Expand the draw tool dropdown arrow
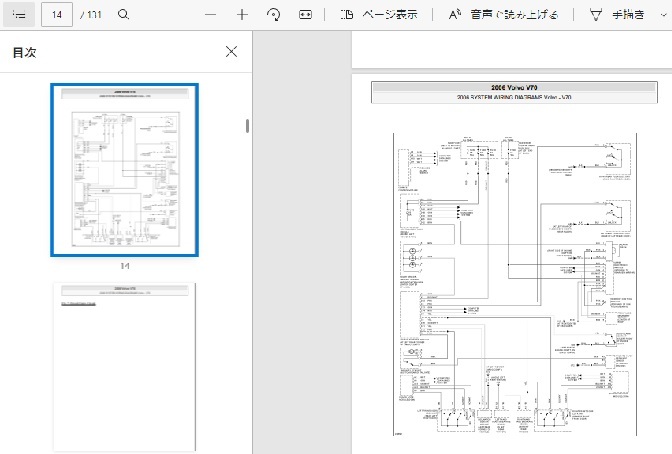Screen dimensions: 672x454 [x=664, y=15]
